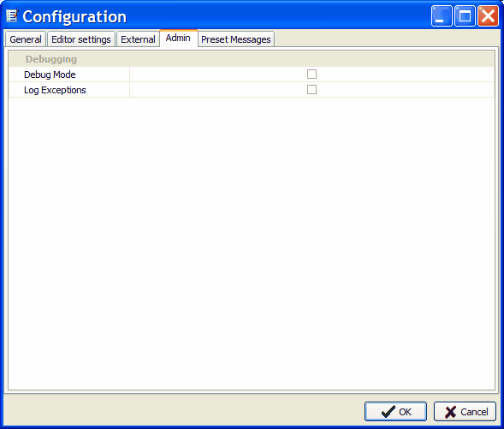This screenshot has width=504, height=429.
Task: Click the green checkmark icon on OK
Action: tap(388, 411)
